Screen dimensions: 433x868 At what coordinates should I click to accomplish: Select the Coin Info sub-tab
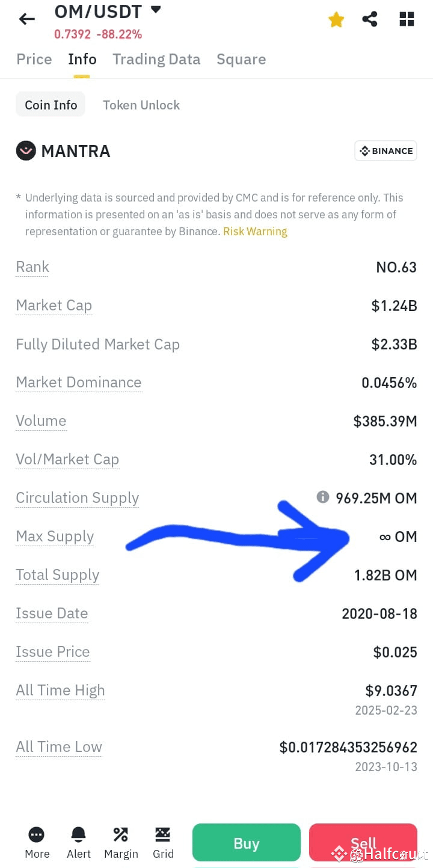(x=51, y=105)
